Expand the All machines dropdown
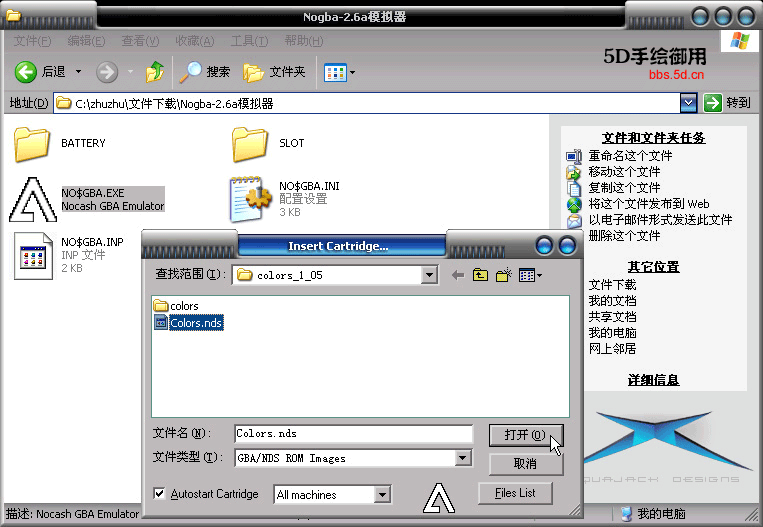The image size is (763, 527). click(382, 495)
